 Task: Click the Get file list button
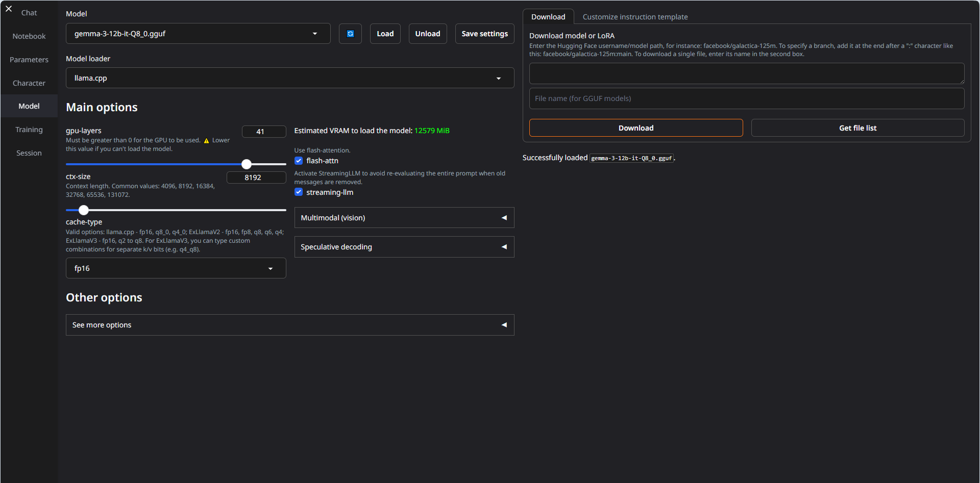(x=857, y=128)
